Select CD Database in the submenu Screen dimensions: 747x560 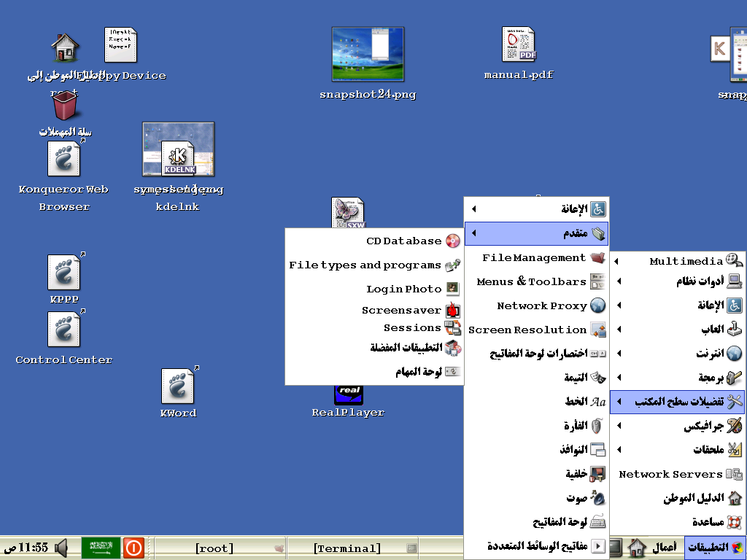(x=374, y=241)
